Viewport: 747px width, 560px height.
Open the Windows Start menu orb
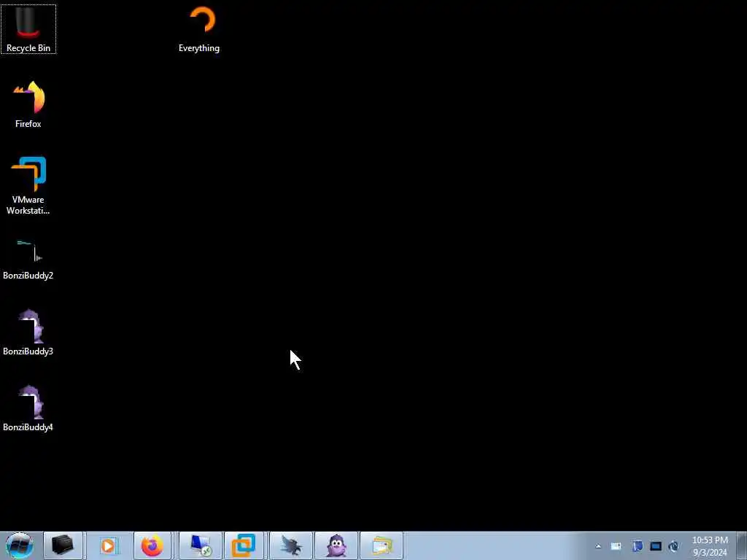[x=19, y=545]
